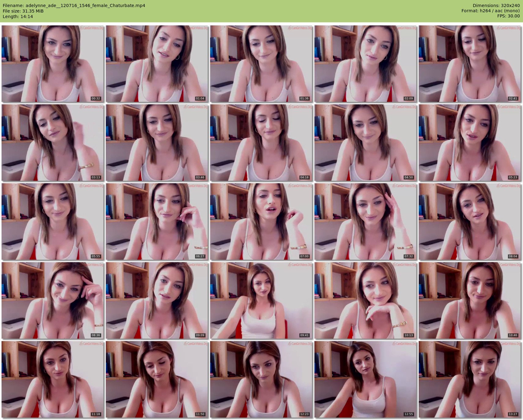
Task: Open the thumbnail at 07:00
Action: click(261, 221)
